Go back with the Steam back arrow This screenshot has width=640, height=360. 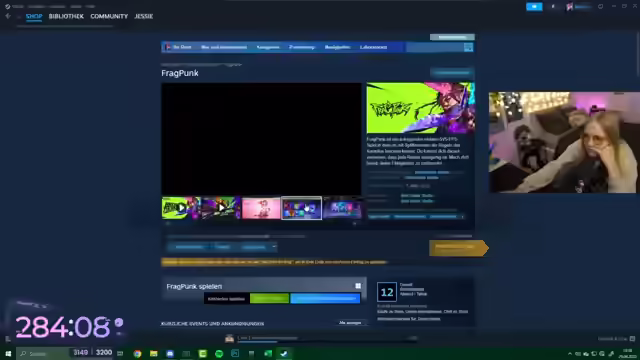(8, 16)
